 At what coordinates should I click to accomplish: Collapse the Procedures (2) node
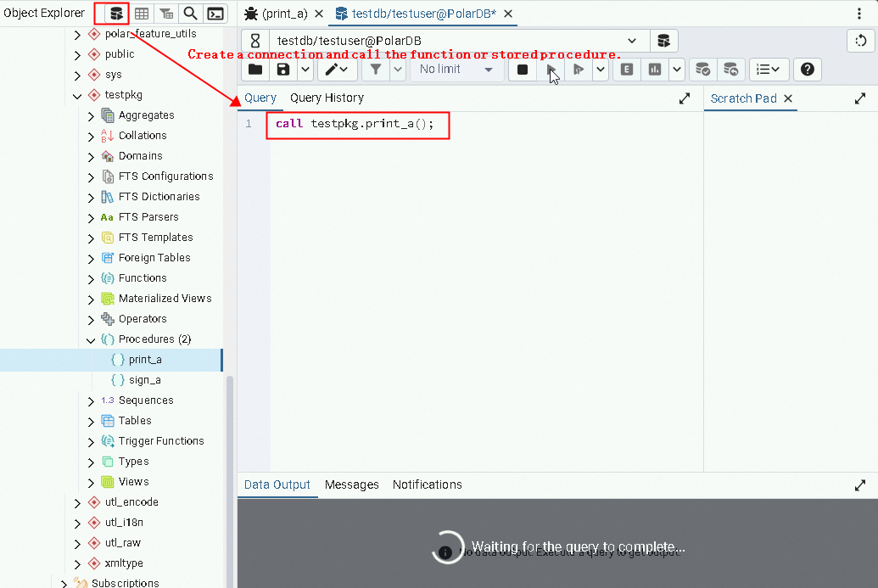91,339
